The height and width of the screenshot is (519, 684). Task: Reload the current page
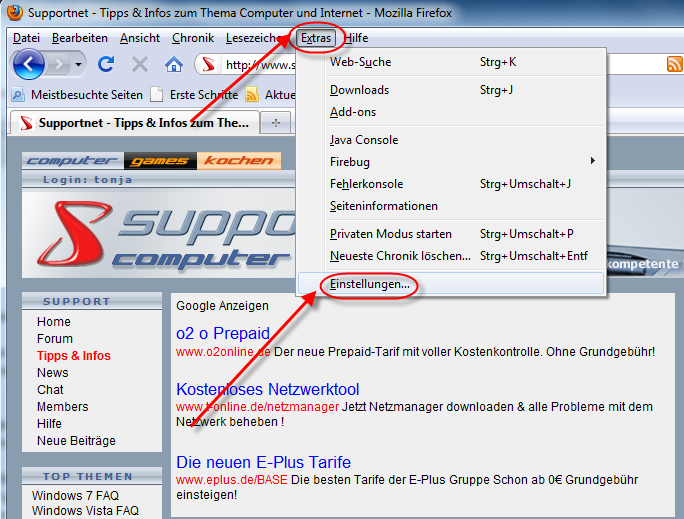[106, 65]
